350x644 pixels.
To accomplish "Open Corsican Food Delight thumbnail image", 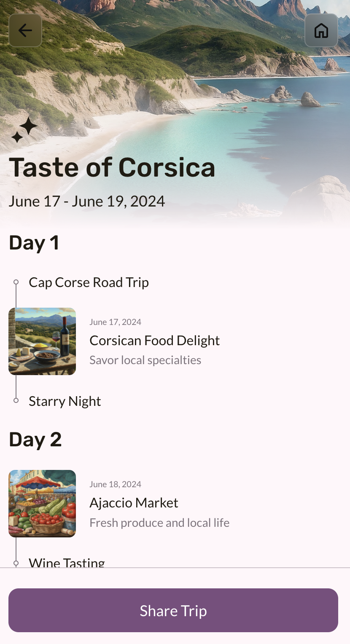I will click(42, 341).
